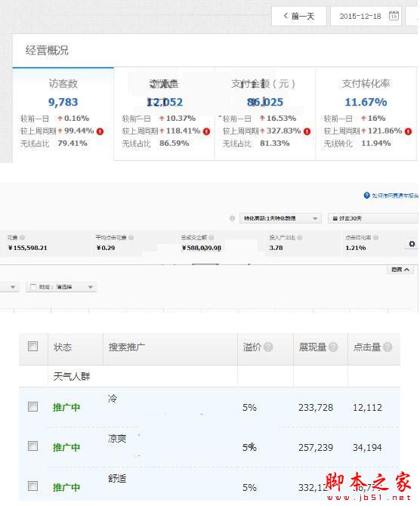Image resolution: width=420 pixels, height=506 pixels.
Task: Click the 9,783 visitor count
Action: click(x=63, y=102)
